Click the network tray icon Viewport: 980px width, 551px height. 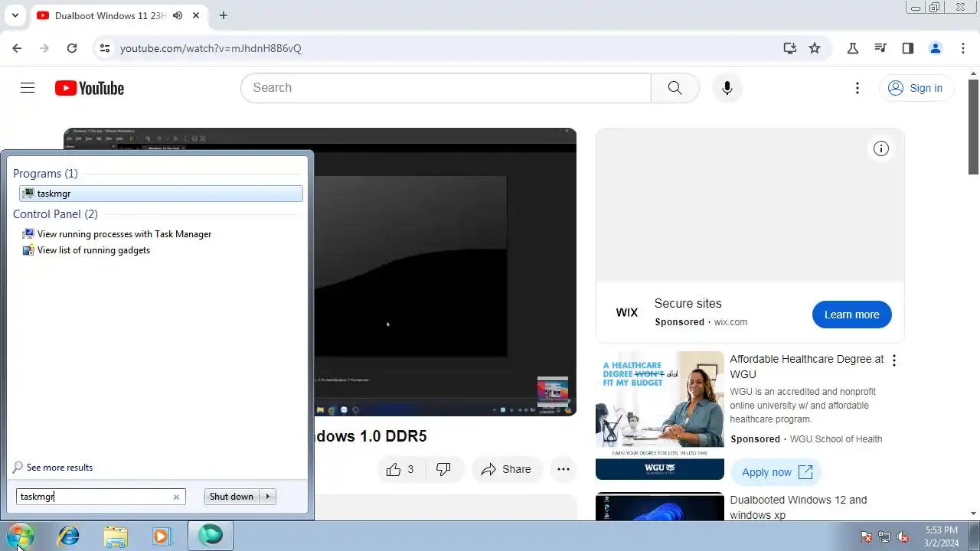point(884,536)
